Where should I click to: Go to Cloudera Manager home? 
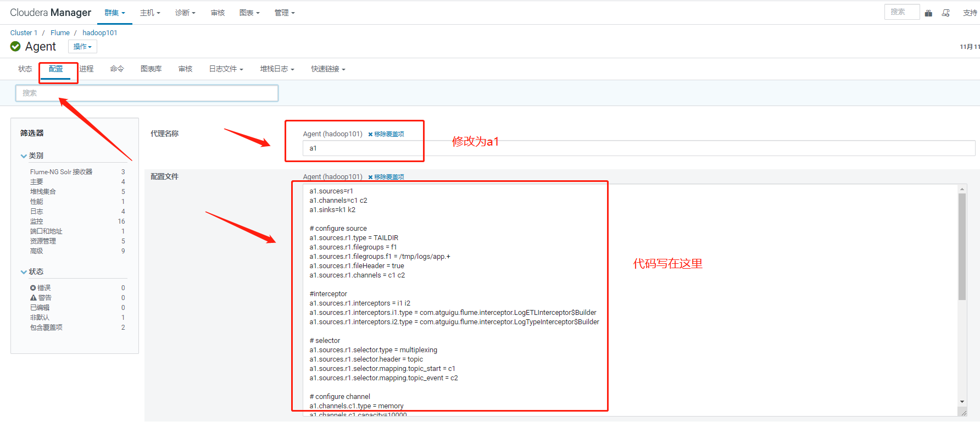[51, 13]
